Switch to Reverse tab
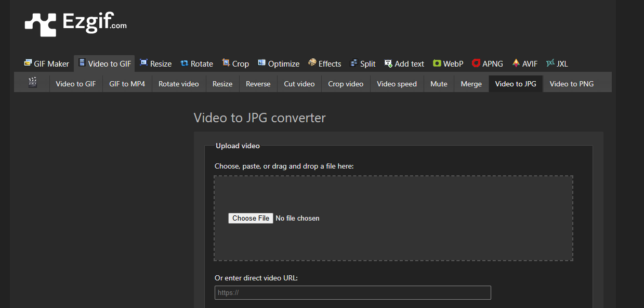 (x=258, y=84)
